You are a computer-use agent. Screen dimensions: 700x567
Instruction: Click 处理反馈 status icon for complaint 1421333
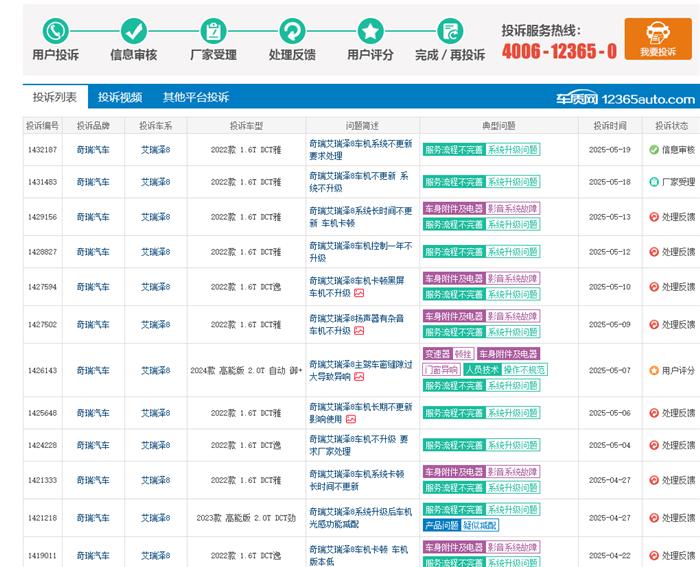(654, 480)
